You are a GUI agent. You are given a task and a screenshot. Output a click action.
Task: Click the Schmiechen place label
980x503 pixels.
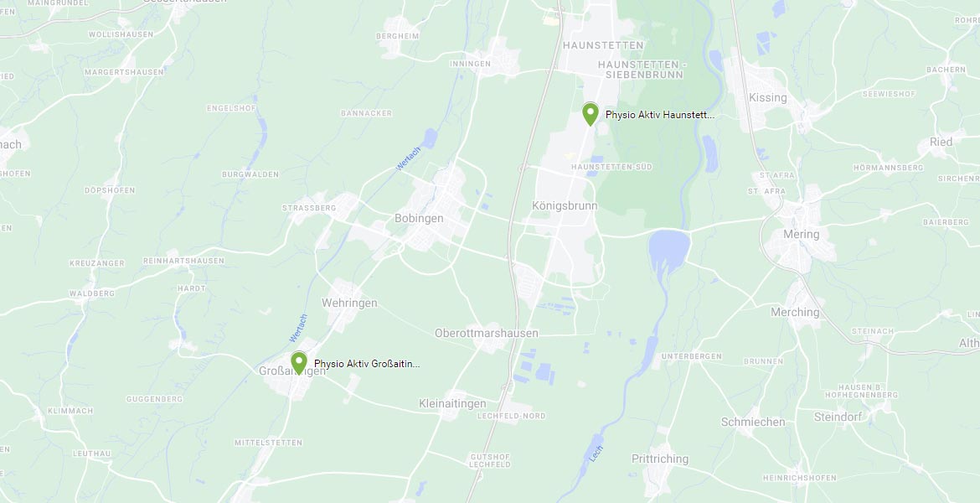point(753,423)
